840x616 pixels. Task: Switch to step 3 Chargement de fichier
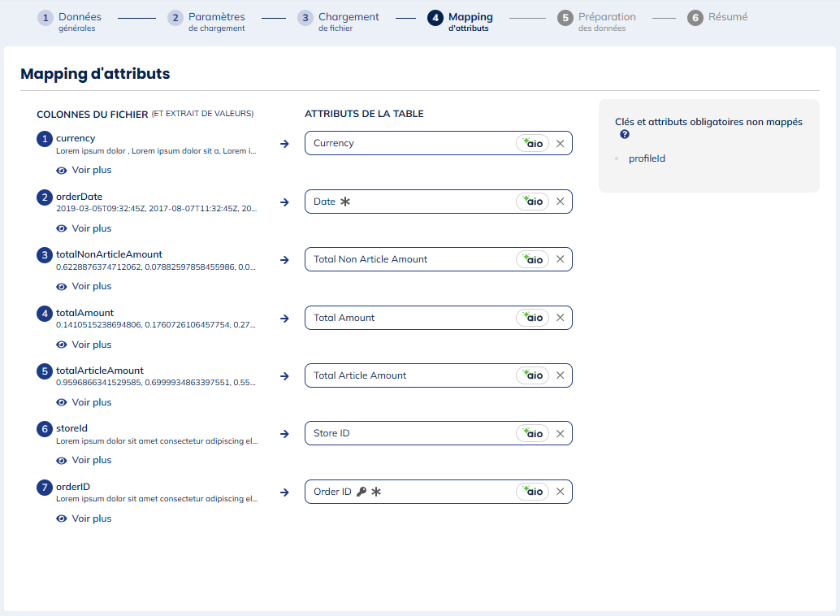[x=338, y=21]
